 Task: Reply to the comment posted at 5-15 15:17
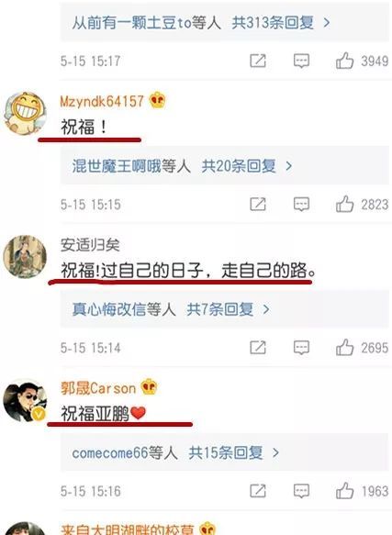(x=301, y=61)
